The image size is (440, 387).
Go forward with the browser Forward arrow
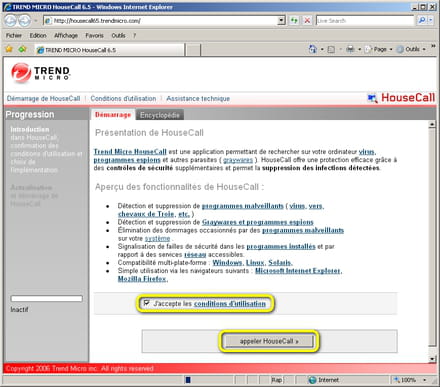coord(24,21)
